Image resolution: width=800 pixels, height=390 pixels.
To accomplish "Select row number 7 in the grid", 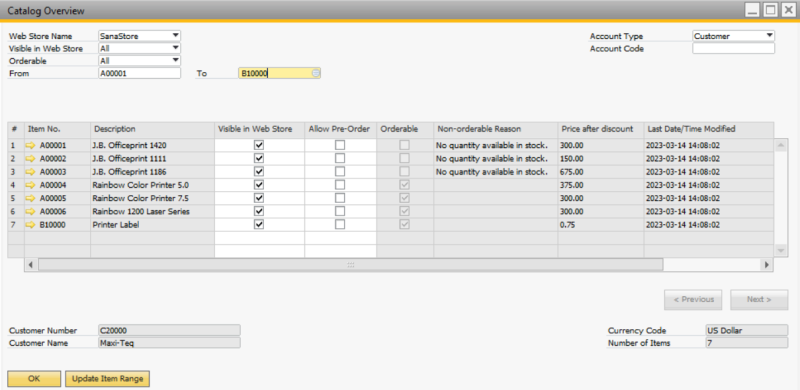I will coord(16,225).
